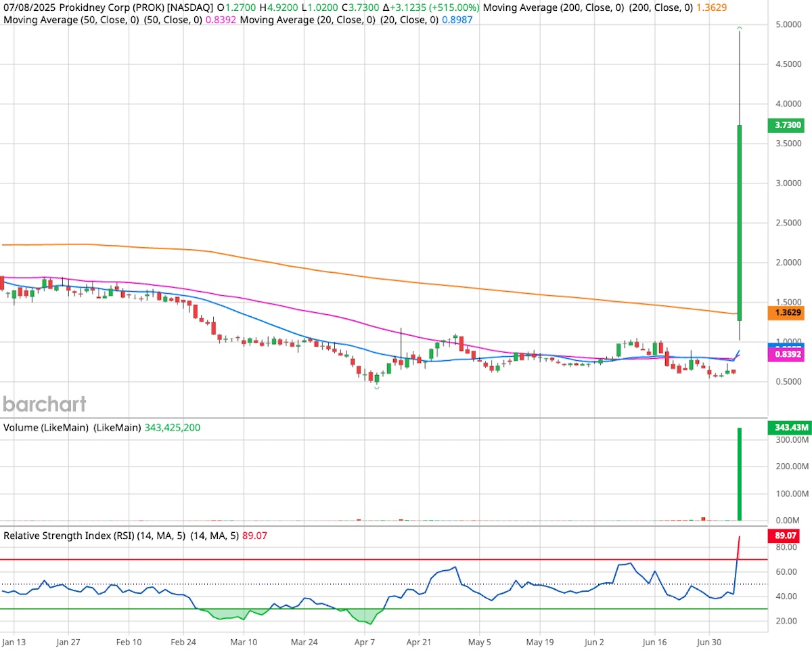The height and width of the screenshot is (652, 812).
Task: Click the magenta 0.8392 price tag on axis
Action: pos(785,354)
